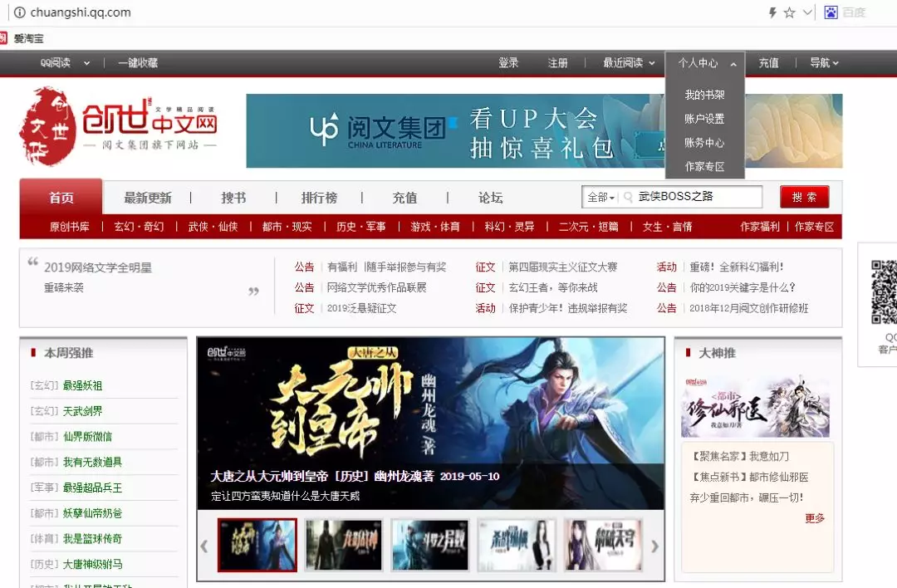
Task: Select the first carousel thumbnail
Action: (x=257, y=545)
